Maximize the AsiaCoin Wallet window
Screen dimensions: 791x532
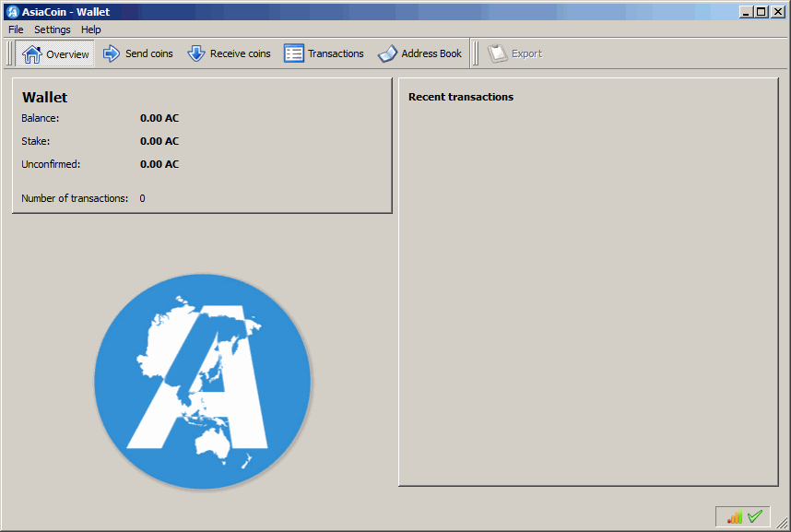coord(761,12)
